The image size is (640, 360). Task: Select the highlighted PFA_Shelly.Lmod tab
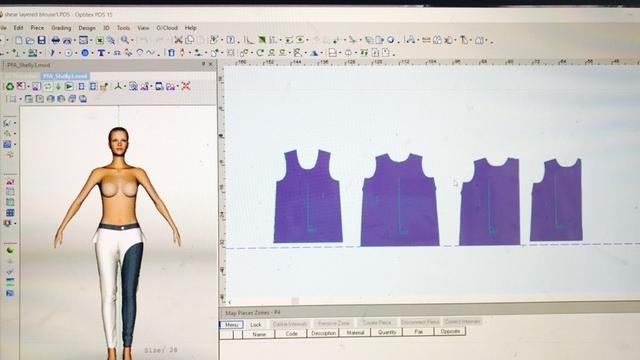65,76
